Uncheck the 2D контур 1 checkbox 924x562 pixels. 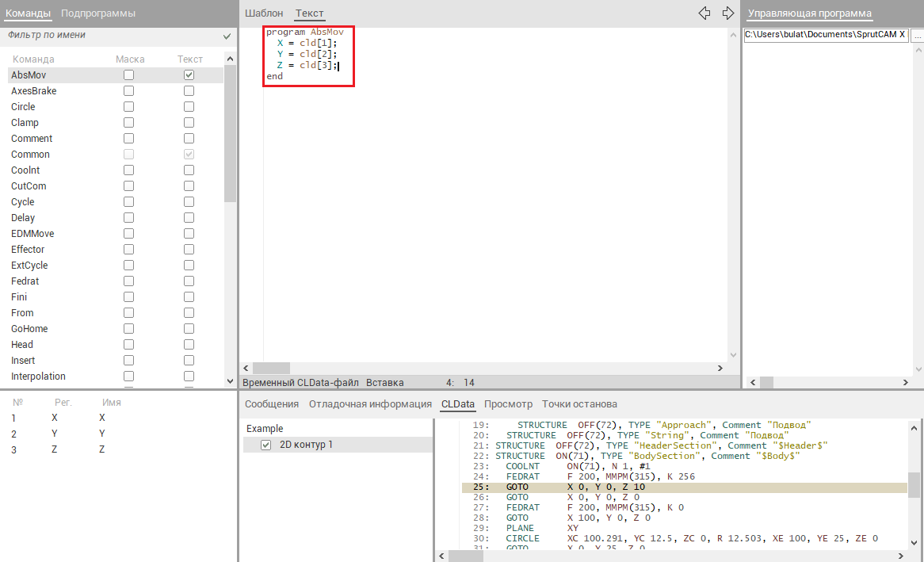coord(266,445)
